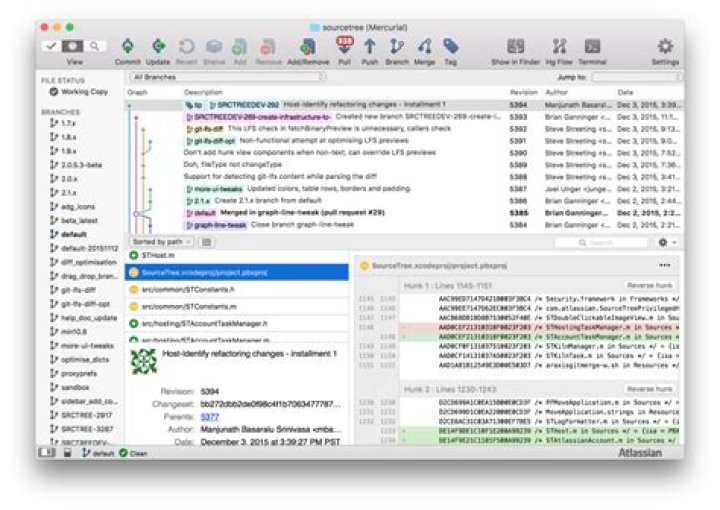Select commit 'Close branch graph-line-tweak'
Image resolution: width=720 pixels, height=510 pixels.
coord(404,224)
